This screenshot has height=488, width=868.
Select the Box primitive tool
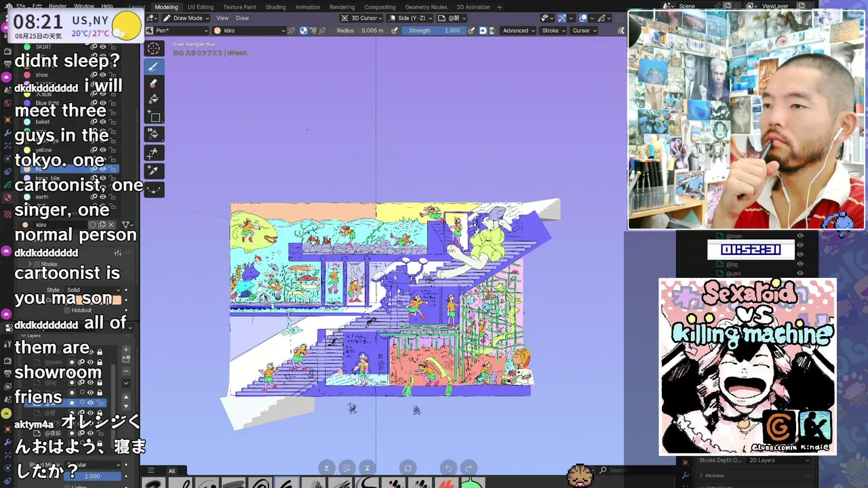pos(153,117)
